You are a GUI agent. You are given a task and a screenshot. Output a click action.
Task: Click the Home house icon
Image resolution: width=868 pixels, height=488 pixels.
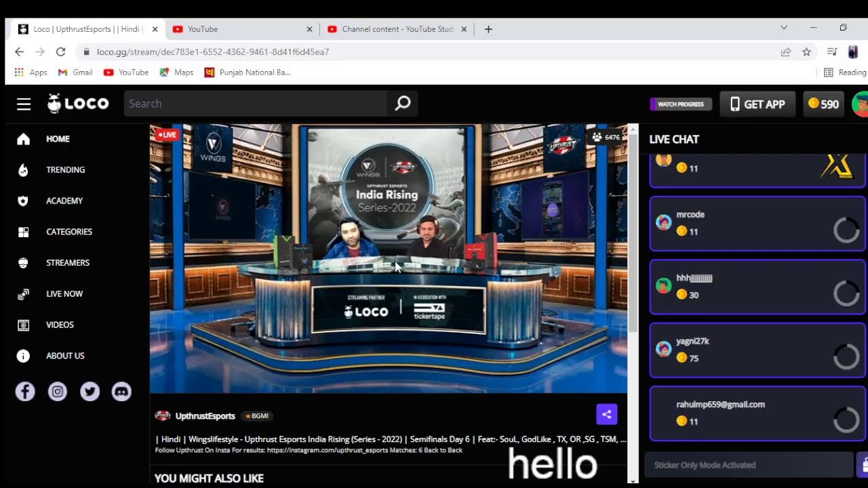click(24, 139)
